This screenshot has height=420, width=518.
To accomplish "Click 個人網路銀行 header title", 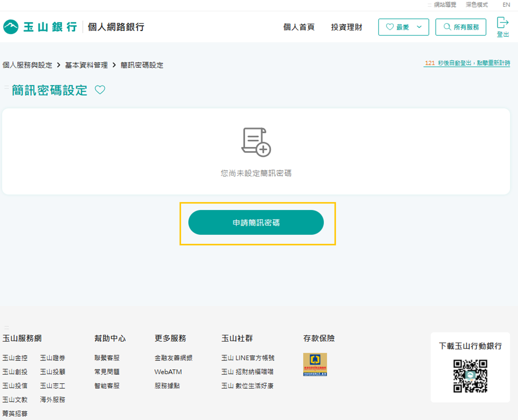I will [116, 27].
